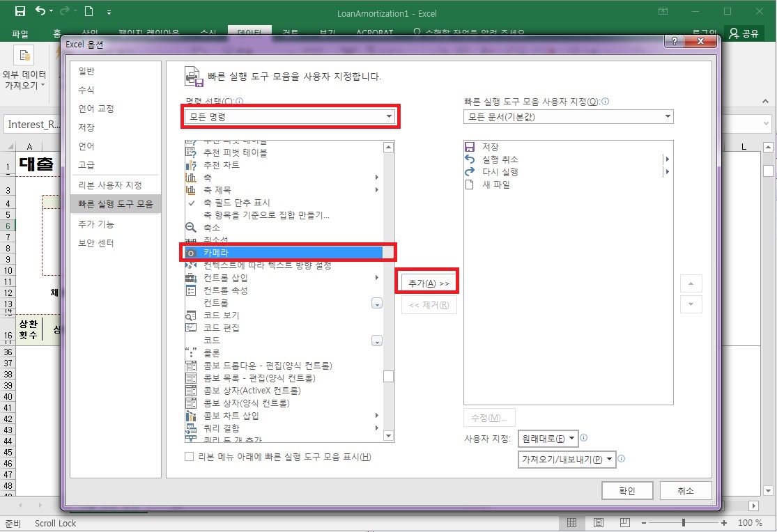
Task: Select 고급 options category
Action: click(x=116, y=165)
